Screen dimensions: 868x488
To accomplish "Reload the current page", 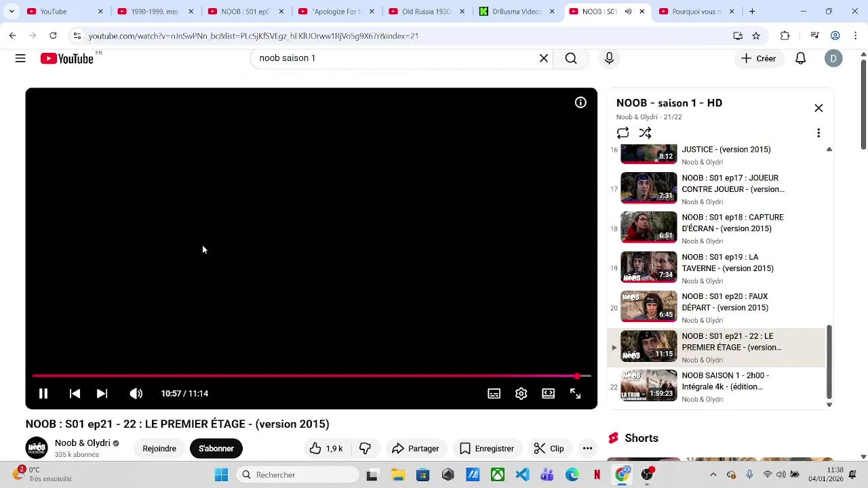I will (53, 35).
